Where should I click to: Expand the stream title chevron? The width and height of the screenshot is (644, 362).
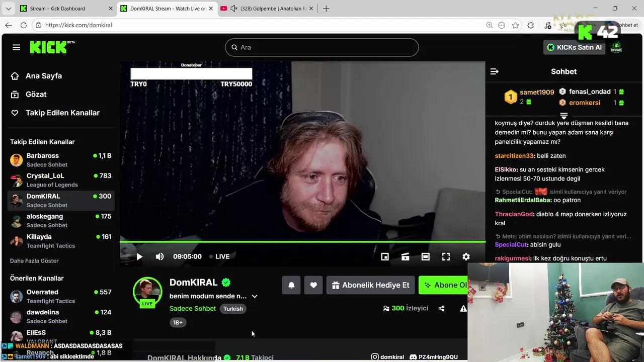(255, 296)
